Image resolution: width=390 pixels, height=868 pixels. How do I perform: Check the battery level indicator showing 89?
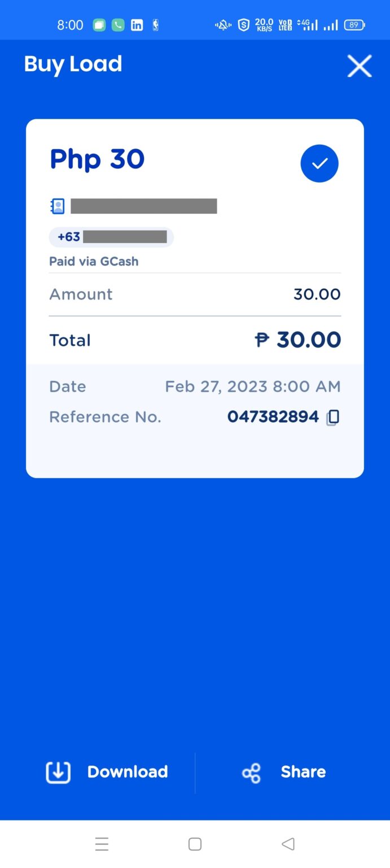[x=354, y=24]
